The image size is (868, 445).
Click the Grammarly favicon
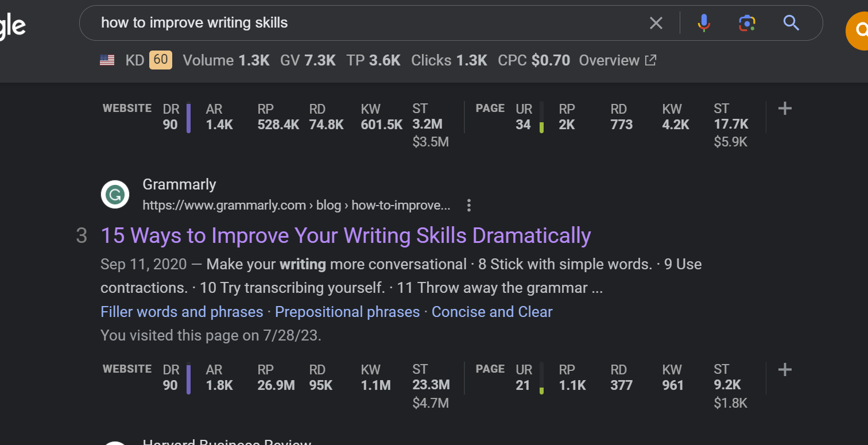115,194
